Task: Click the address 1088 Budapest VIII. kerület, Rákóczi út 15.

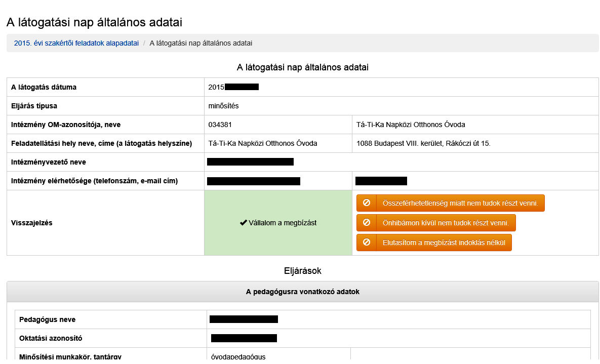Action: point(423,144)
